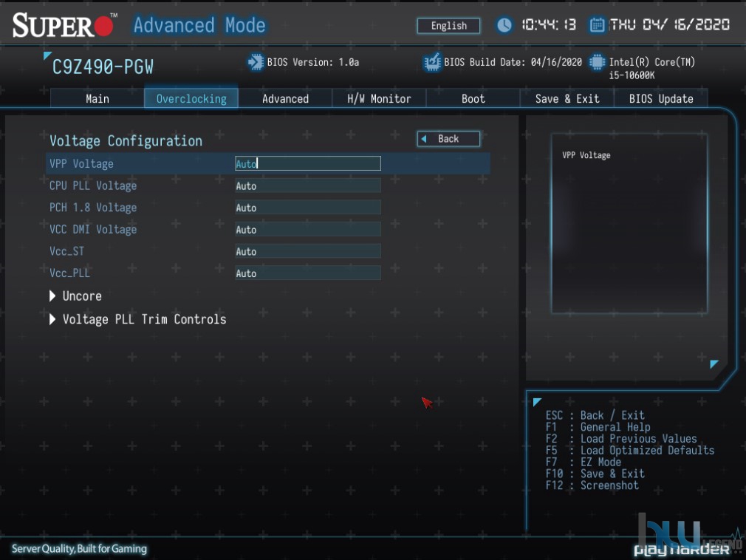Switch to the Main tab

point(97,98)
